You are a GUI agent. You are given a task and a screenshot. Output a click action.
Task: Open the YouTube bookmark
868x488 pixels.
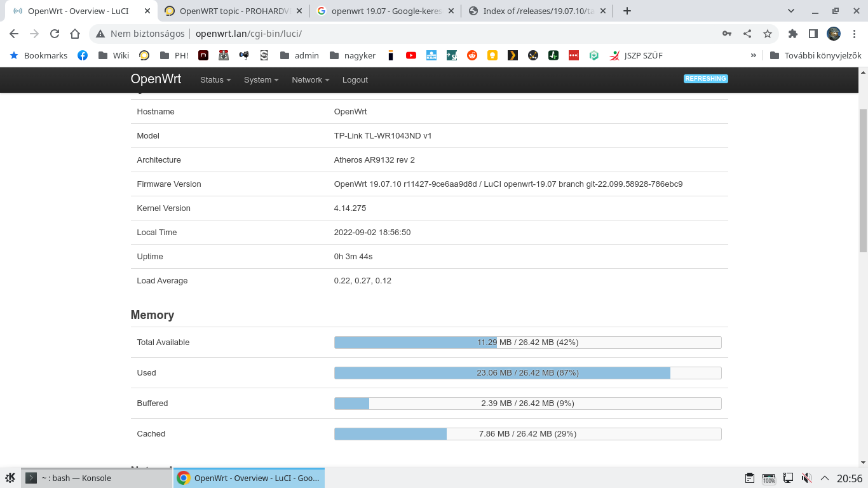(x=411, y=55)
